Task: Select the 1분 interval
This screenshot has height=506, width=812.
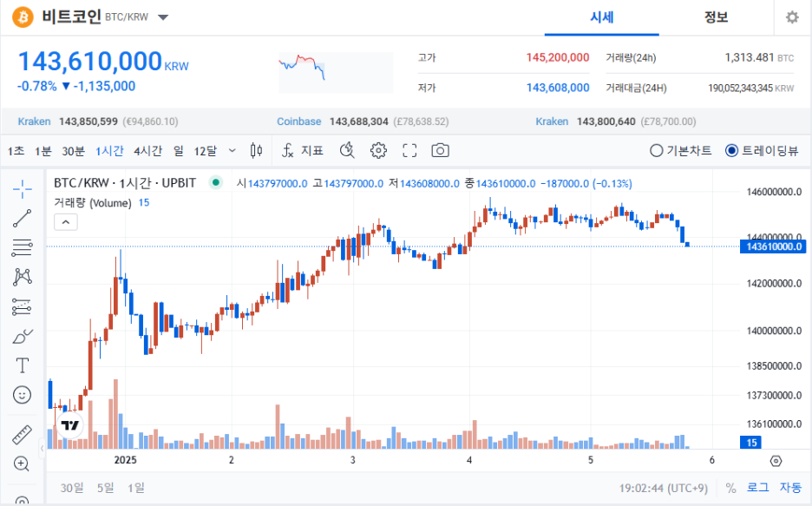Action: click(43, 151)
